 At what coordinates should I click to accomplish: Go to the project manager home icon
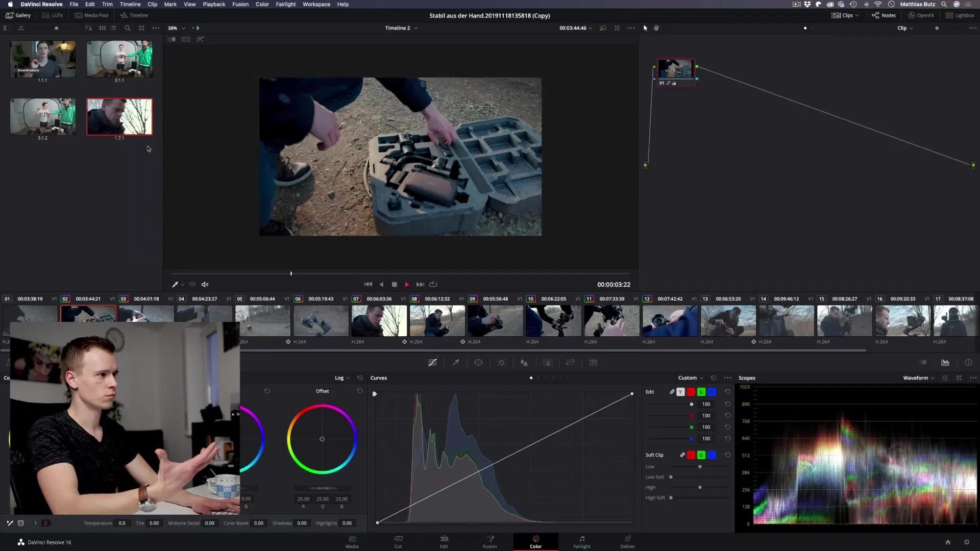948,542
